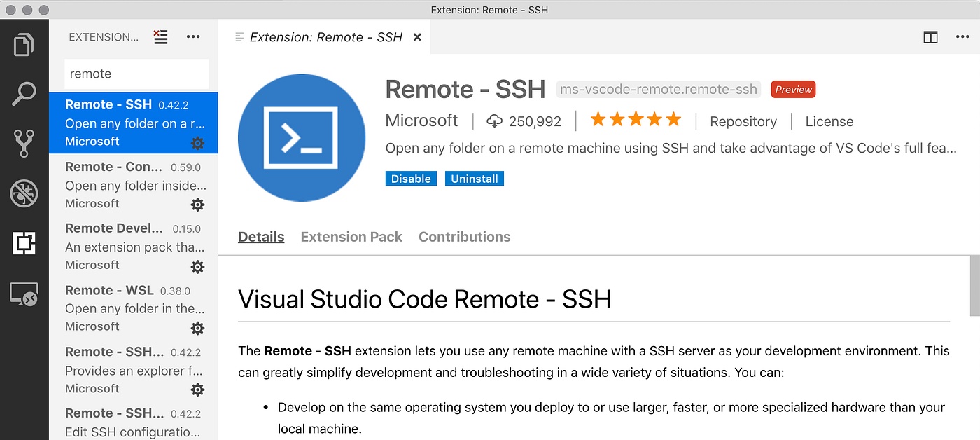This screenshot has width=980, height=440.
Task: Click the gear for Provides an explorer extension
Action: click(x=198, y=390)
